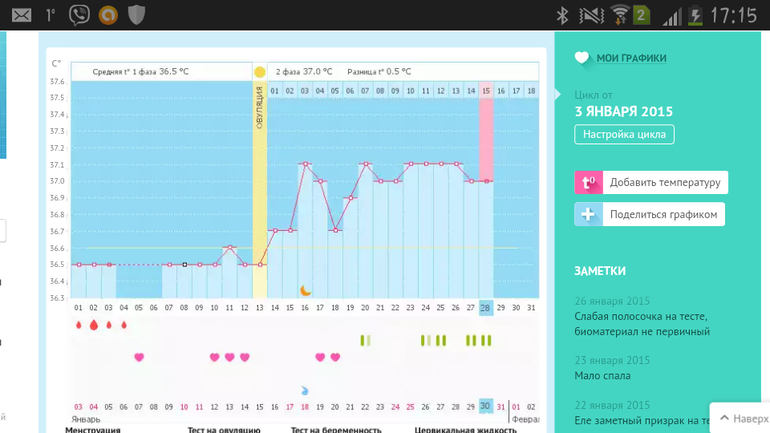Open the Viber notification icon

[x=78, y=14]
